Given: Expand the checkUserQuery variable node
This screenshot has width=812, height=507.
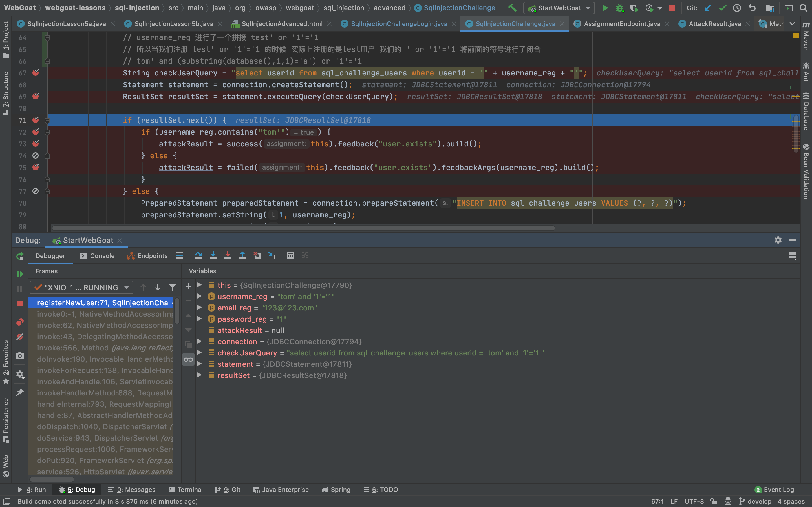Looking at the screenshot, I should coord(200,353).
